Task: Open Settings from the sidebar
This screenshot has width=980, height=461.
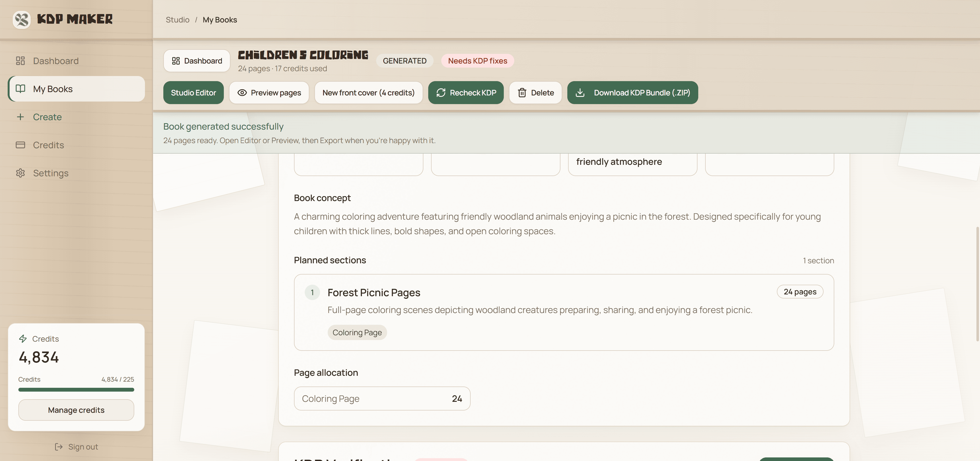Action: click(x=76, y=173)
